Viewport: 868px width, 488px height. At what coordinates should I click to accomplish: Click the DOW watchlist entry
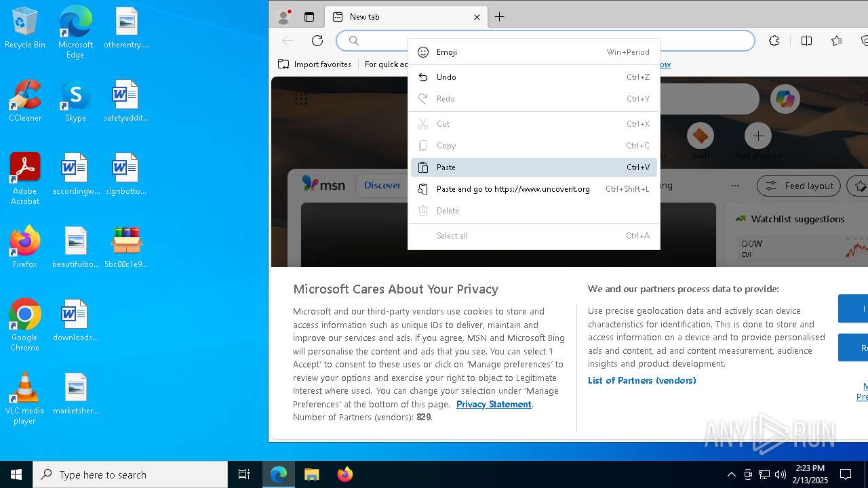(x=800, y=248)
